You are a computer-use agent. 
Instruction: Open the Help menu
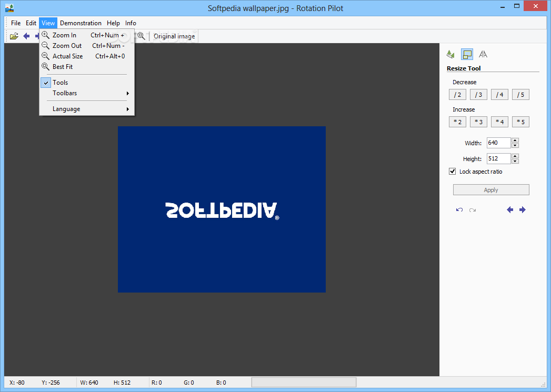click(113, 23)
